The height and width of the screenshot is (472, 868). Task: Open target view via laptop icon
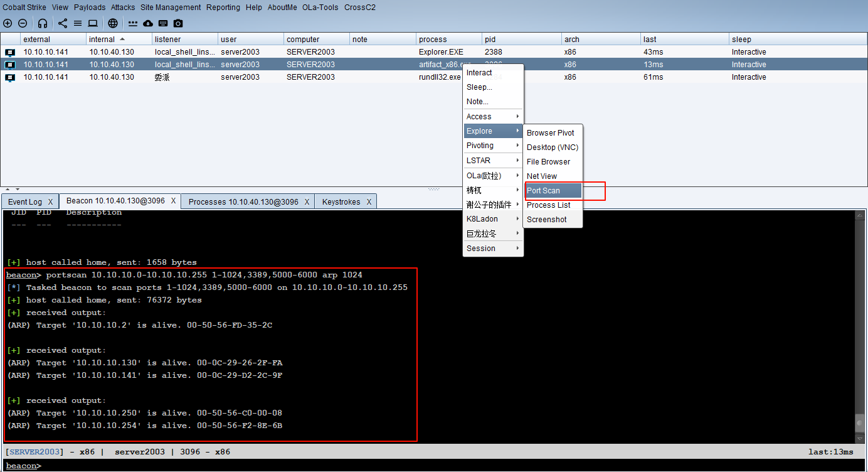93,23
